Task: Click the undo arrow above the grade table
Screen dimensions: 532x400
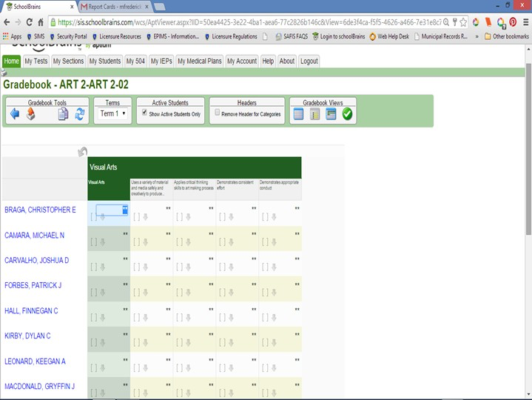Action: click(82, 151)
